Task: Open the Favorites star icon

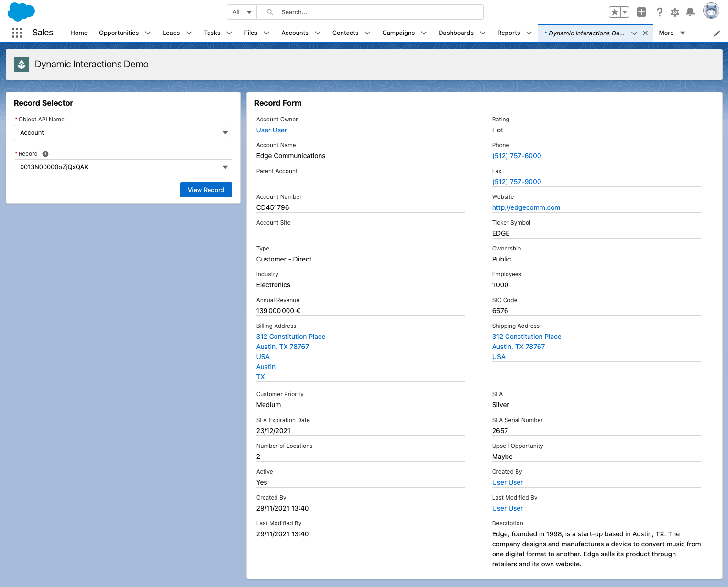Action: click(x=615, y=12)
